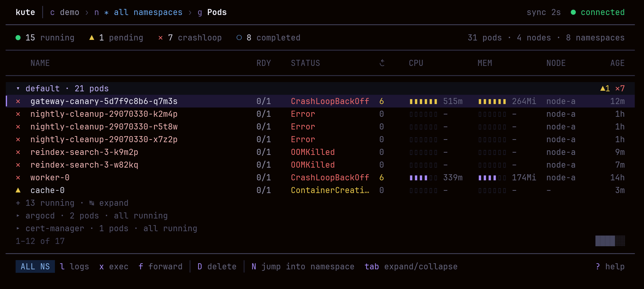The image size is (644, 289).
Task: Click the error cross beside reindex-search-3-w82kq
Action: click(18, 165)
